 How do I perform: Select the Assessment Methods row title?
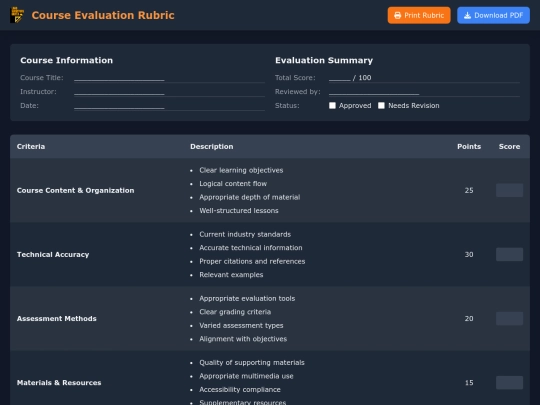click(56, 319)
